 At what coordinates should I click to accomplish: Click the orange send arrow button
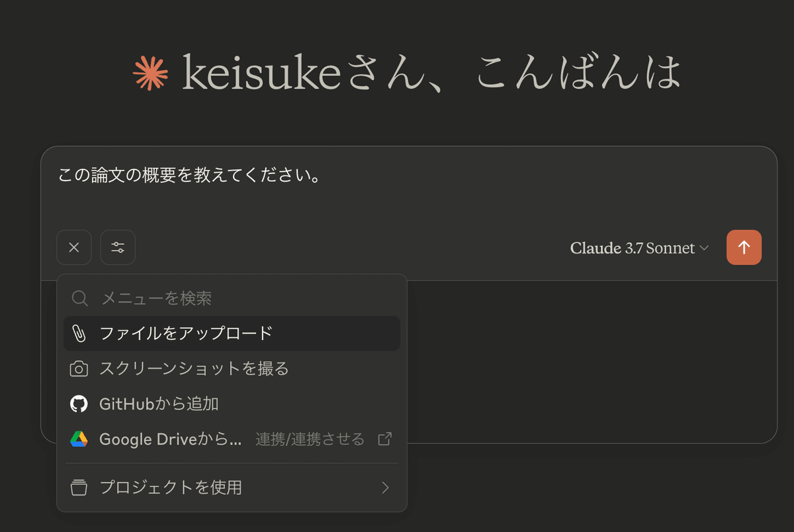click(x=744, y=247)
